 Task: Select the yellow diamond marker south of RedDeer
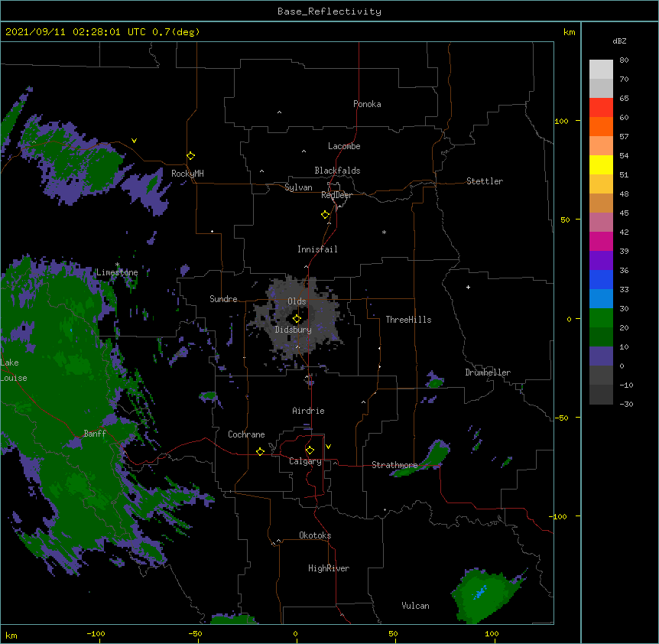pos(326,215)
